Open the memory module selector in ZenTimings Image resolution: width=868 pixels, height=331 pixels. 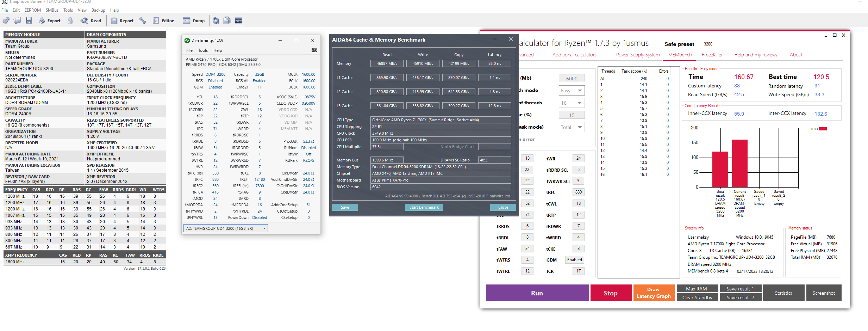(x=226, y=228)
